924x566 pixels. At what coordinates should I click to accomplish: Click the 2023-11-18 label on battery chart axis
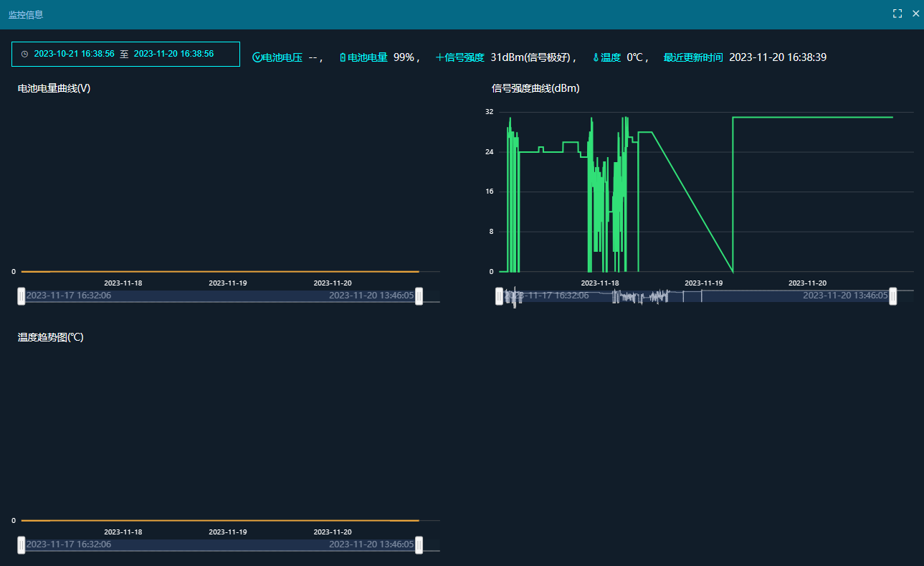tap(123, 283)
